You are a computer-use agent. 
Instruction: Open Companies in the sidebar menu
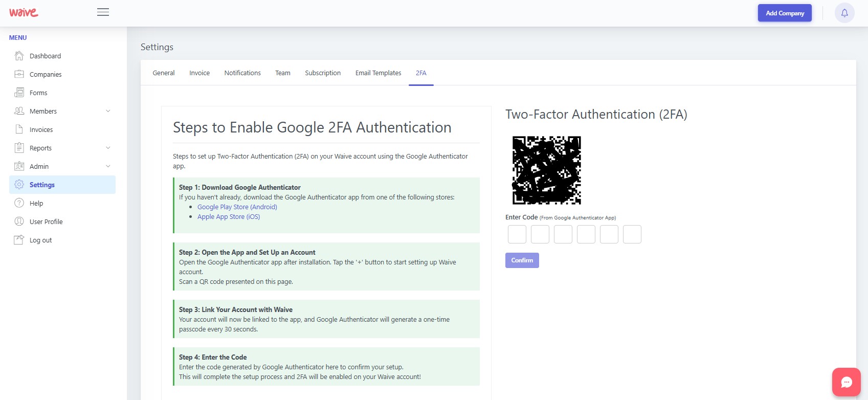point(46,74)
